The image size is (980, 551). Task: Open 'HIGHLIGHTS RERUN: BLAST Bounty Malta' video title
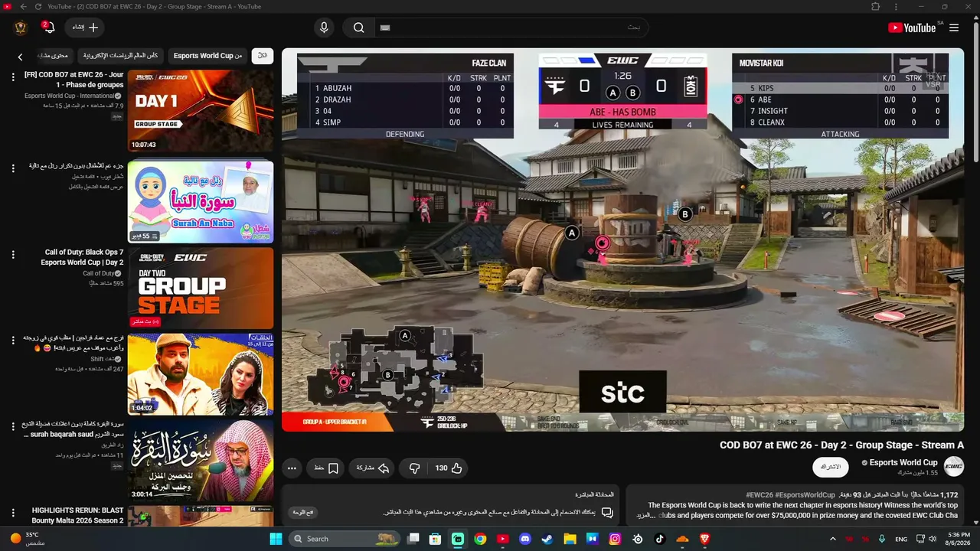[x=77, y=515]
